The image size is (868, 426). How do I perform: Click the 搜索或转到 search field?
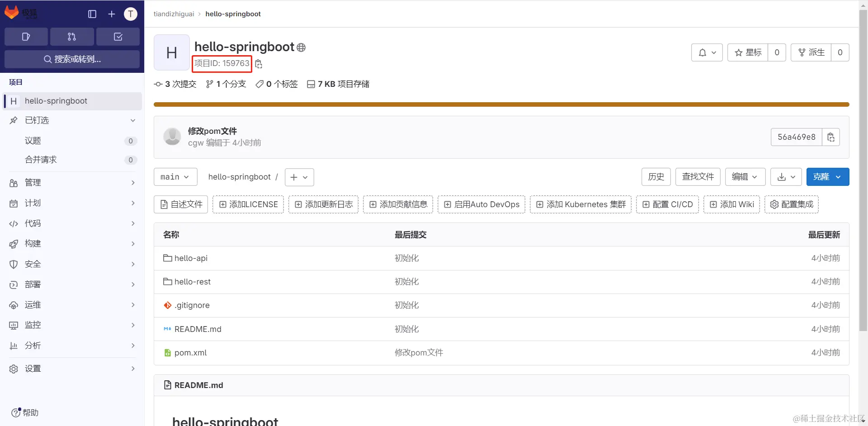point(71,59)
